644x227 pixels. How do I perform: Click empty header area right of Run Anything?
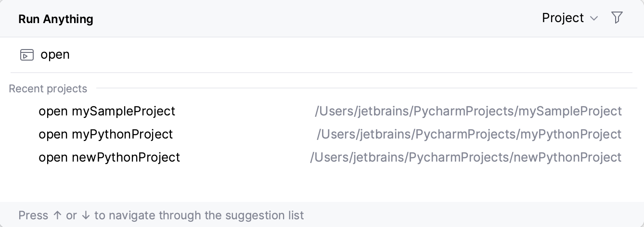(x=313, y=19)
